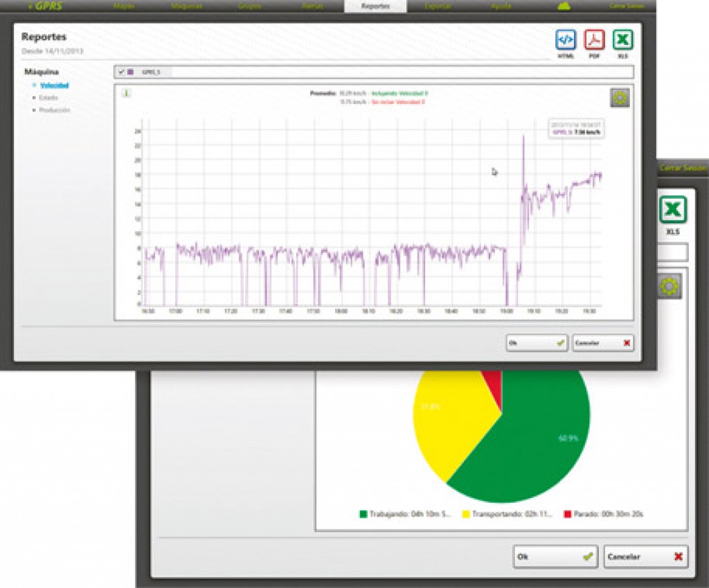Viewport: 709px width, 588px height.
Task: Switch to the Reportes tab
Action: pyautogui.click(x=375, y=6)
